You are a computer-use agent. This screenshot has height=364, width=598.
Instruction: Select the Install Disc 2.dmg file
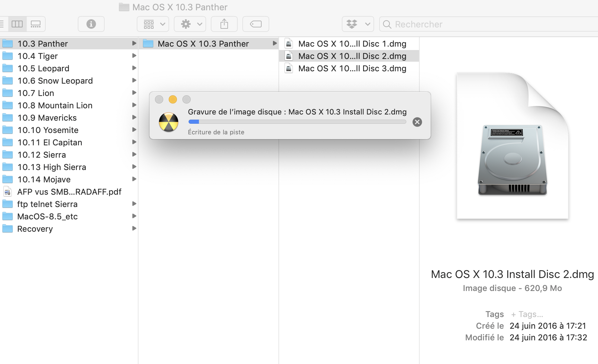point(349,56)
